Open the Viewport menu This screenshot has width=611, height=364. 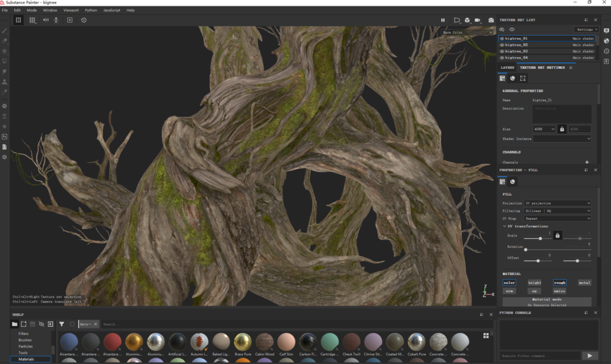click(x=70, y=10)
